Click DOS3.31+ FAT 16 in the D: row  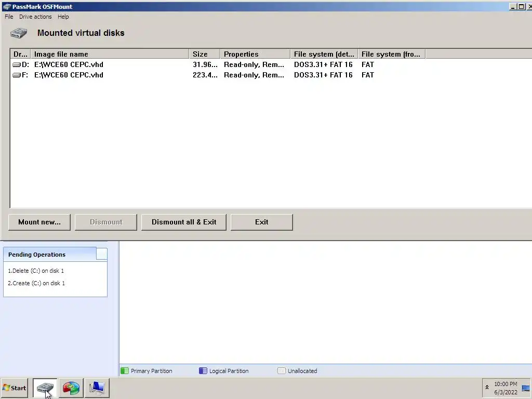(323, 64)
